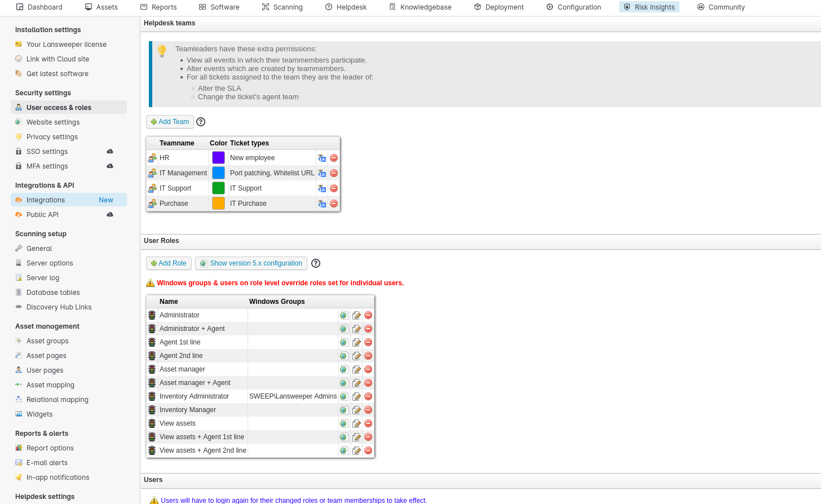Edit the Asset manager + Agent role
This screenshot has width=821, height=504.
[356, 383]
